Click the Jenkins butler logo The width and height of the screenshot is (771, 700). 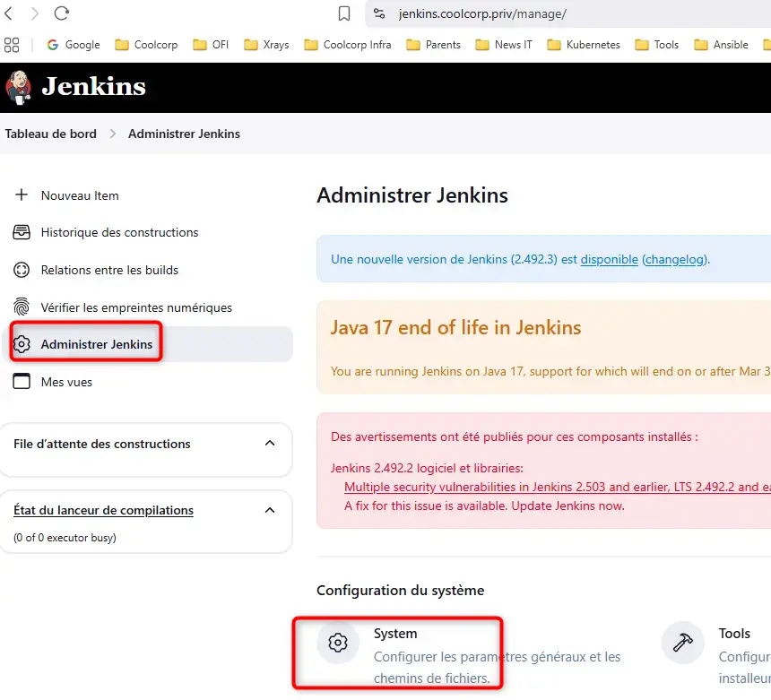(x=19, y=88)
